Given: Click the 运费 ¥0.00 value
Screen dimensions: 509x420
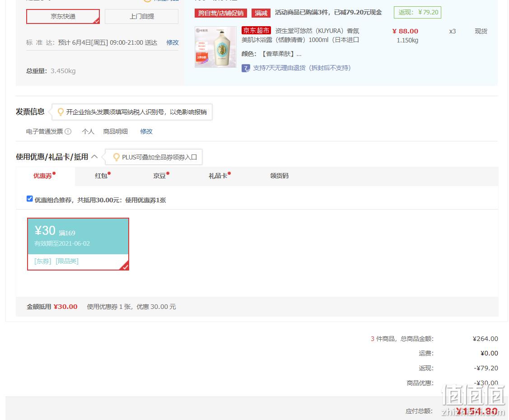Looking at the screenshot, I should tap(489, 353).
